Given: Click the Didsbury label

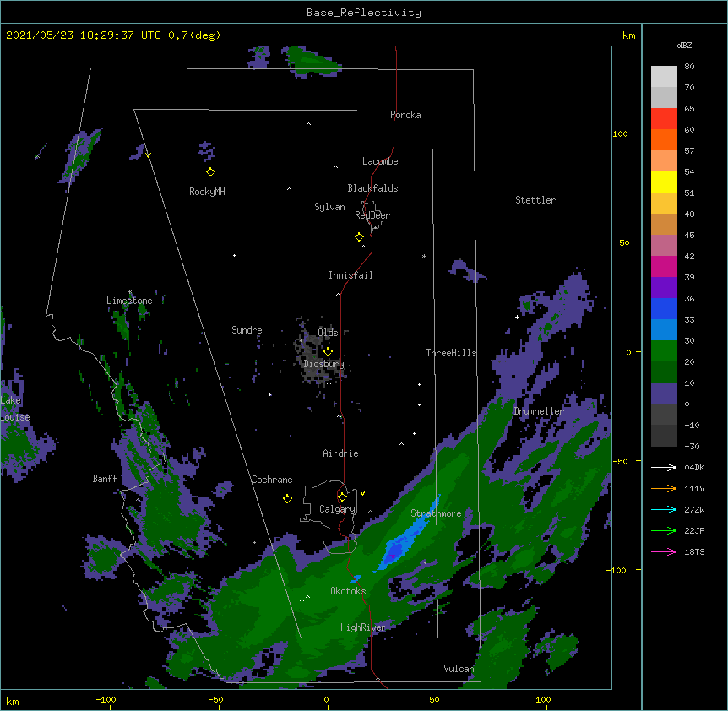Looking at the screenshot, I should pyautogui.click(x=323, y=364).
